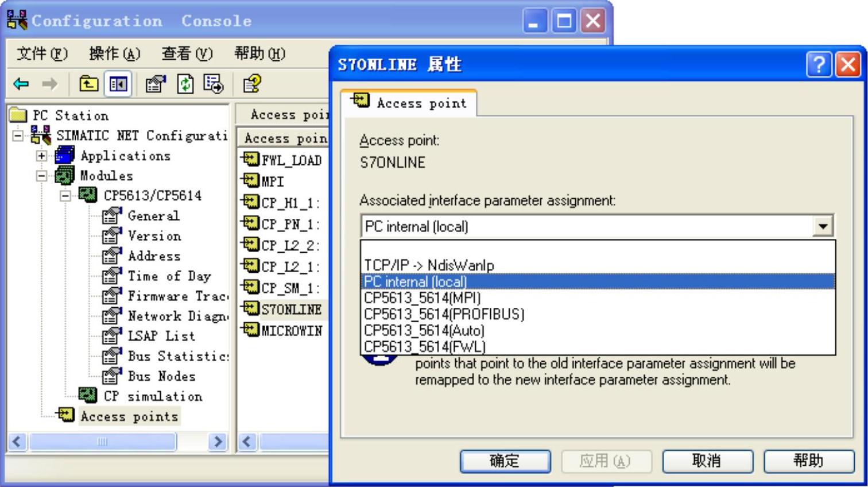This screenshot has height=487, width=868.
Task: Click the Time of Day icon
Action: pos(111,276)
